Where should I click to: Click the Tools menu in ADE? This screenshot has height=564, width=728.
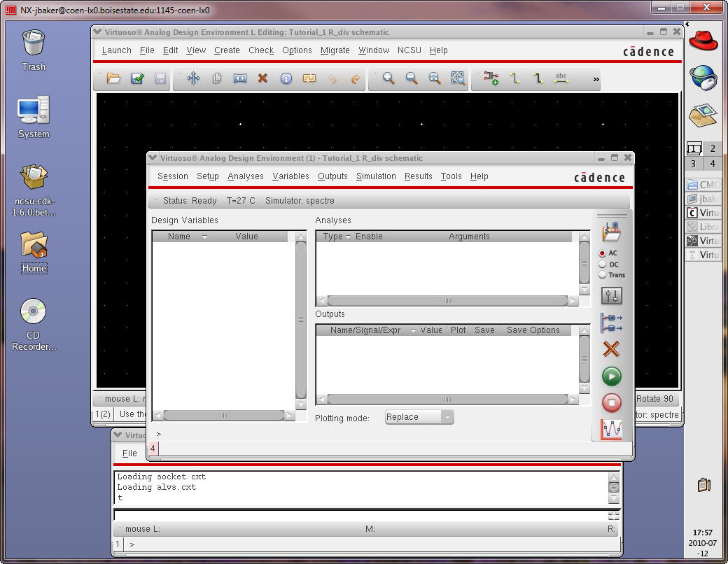(x=451, y=176)
